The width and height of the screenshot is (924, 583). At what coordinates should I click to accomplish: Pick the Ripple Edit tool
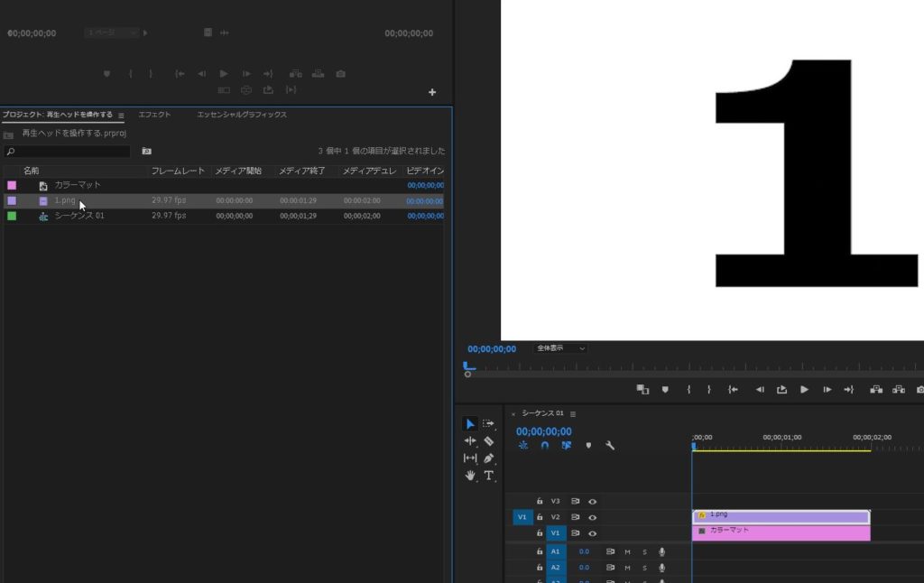tap(470, 441)
